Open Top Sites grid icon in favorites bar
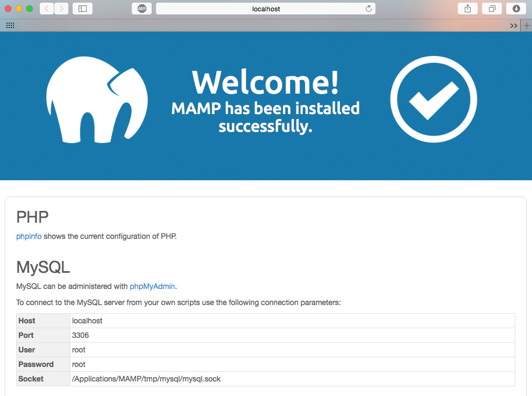 pyautogui.click(x=10, y=25)
